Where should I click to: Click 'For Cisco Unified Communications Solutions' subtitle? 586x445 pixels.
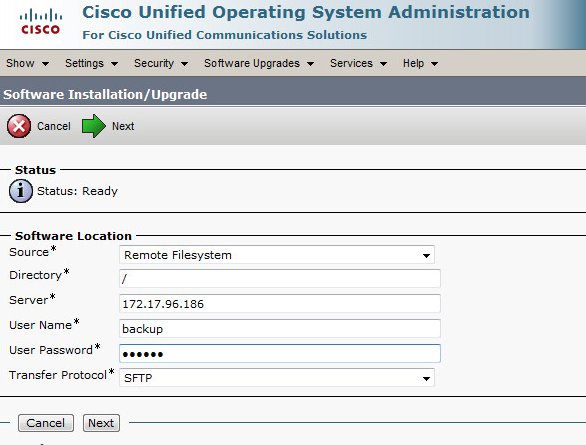(x=225, y=35)
